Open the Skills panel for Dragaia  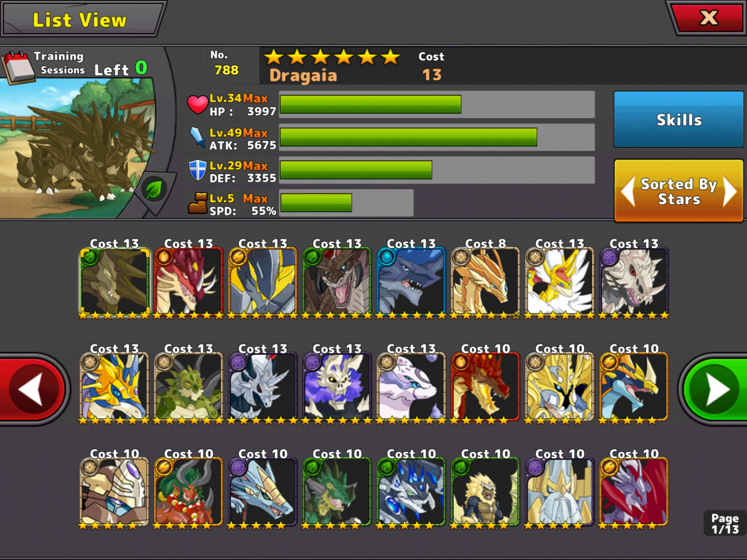point(679,119)
